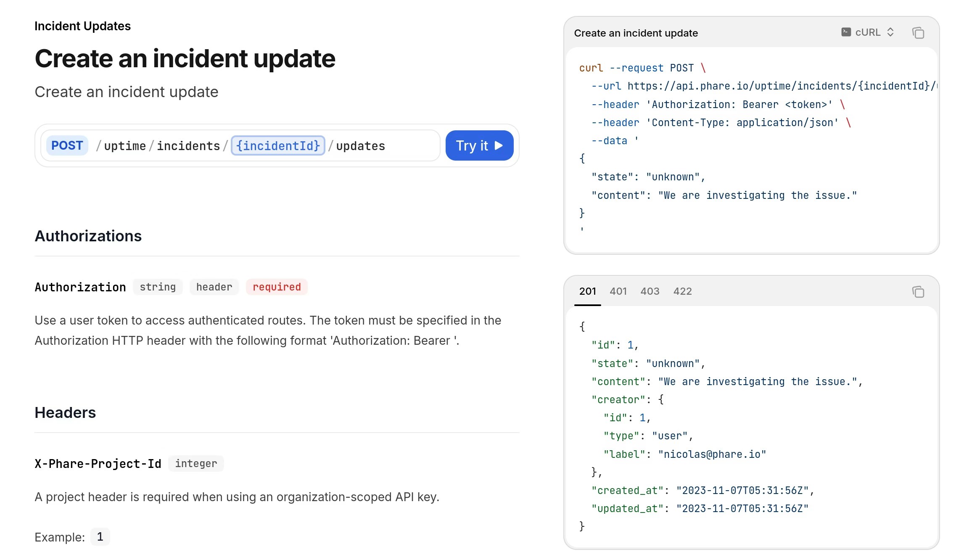View the 422 error response
This screenshot has width=956, height=560.
click(x=682, y=291)
